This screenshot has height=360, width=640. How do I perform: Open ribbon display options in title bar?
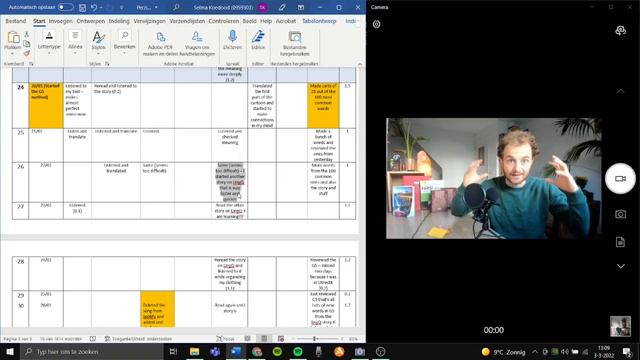pyautogui.click(x=301, y=7)
